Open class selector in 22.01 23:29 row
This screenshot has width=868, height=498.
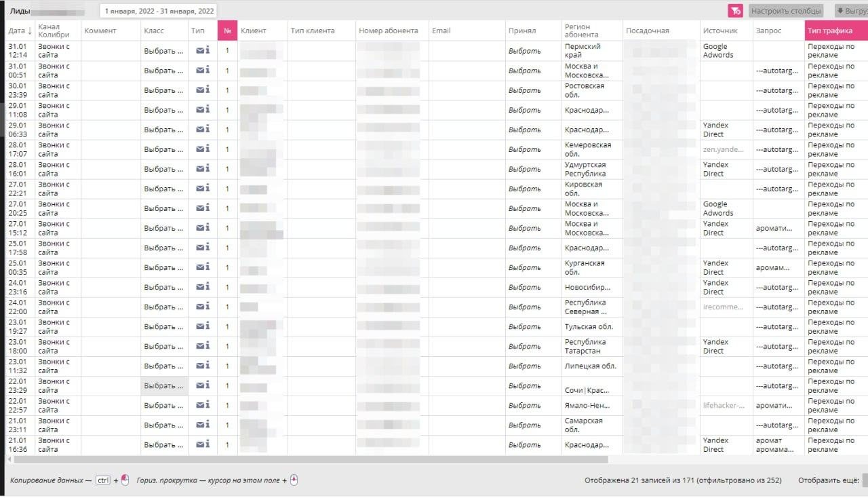pyautogui.click(x=164, y=385)
